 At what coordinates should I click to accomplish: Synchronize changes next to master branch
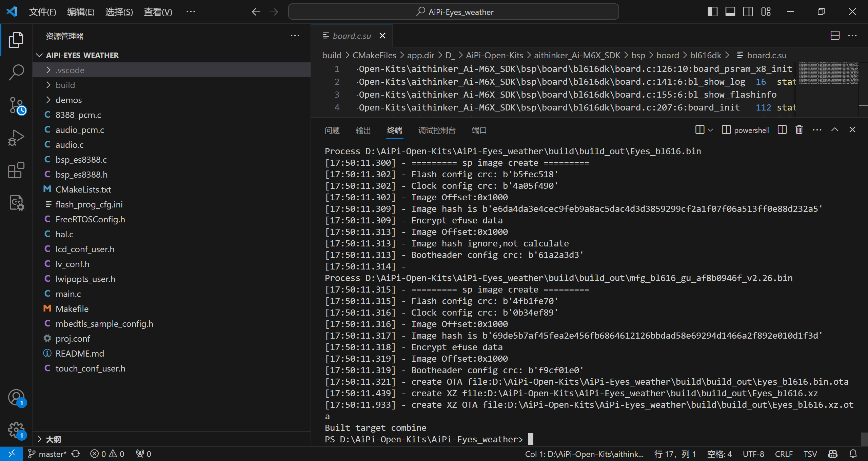[x=76, y=454]
